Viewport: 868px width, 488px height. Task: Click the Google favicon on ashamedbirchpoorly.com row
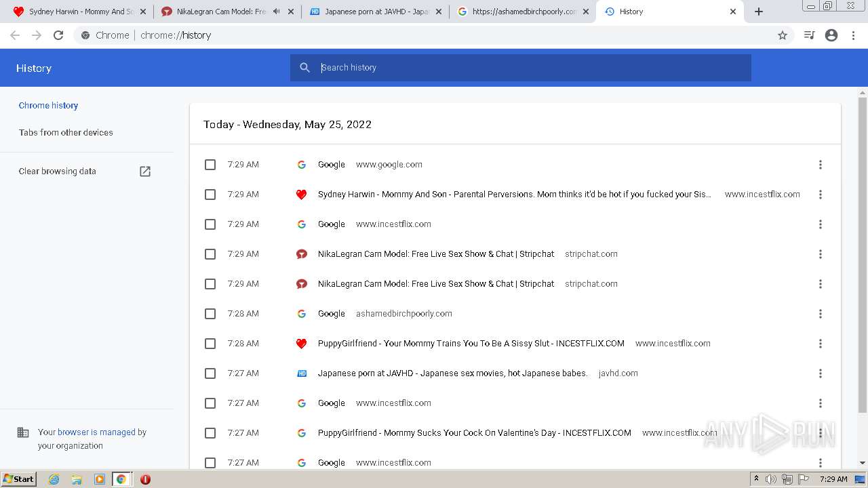coord(302,314)
